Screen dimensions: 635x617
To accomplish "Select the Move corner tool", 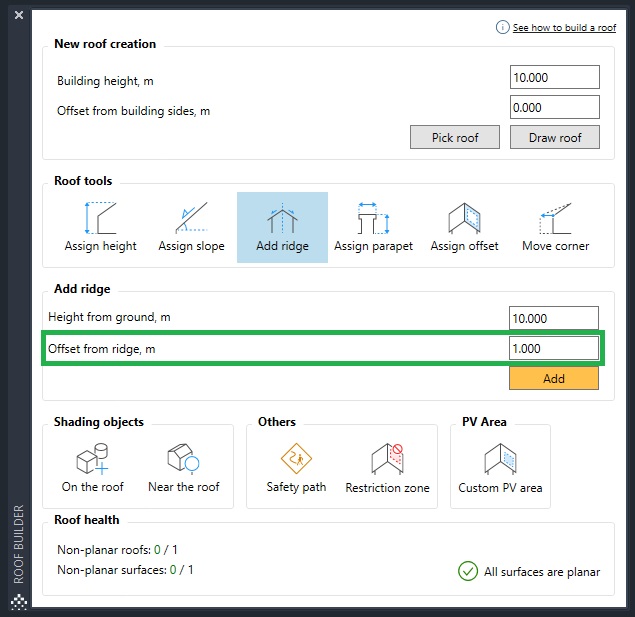I will [555, 227].
